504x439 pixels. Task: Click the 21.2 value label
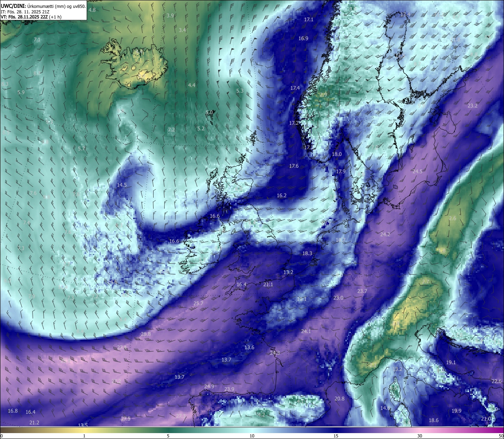click(34, 423)
